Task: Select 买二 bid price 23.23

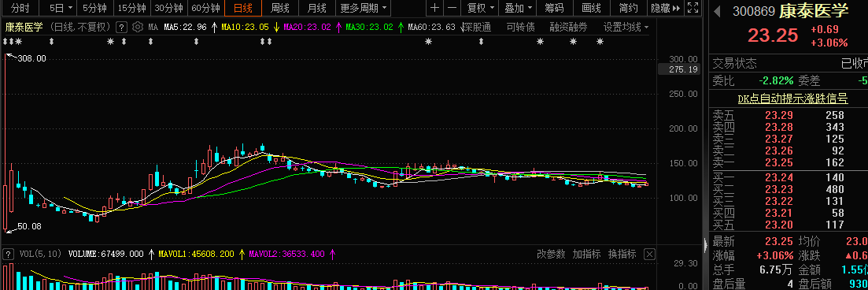Action: pyautogui.click(x=779, y=189)
